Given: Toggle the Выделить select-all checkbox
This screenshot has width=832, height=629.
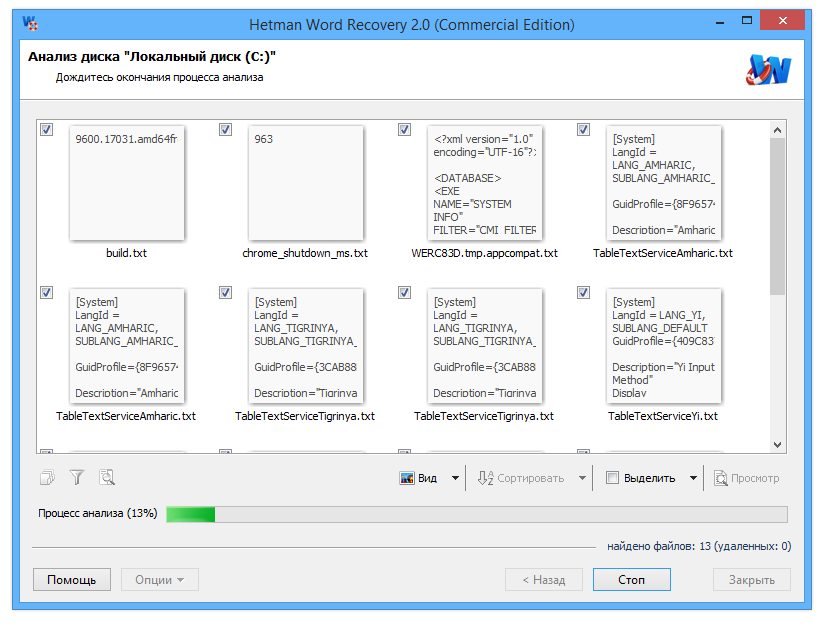Looking at the screenshot, I should (612, 478).
